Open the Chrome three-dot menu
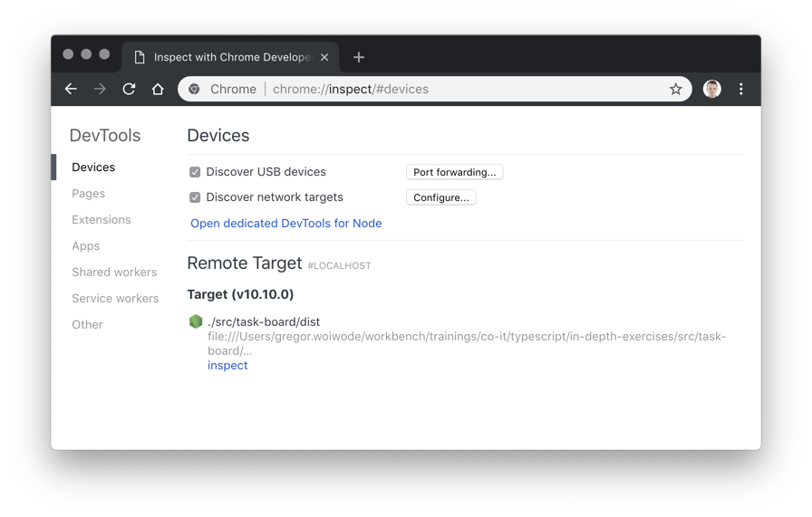812x517 pixels. point(741,89)
